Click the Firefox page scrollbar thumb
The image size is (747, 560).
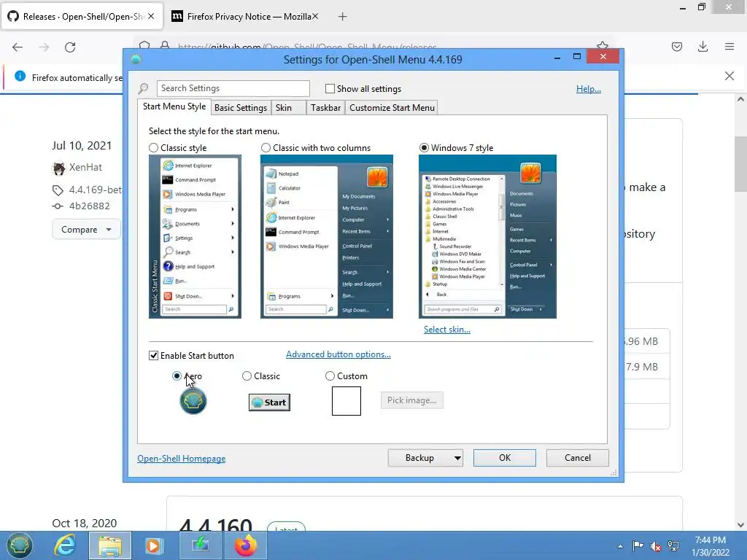click(x=740, y=163)
